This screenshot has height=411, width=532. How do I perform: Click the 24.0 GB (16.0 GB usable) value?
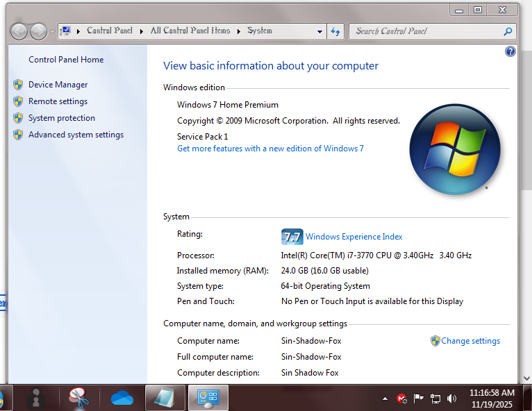tap(325, 271)
